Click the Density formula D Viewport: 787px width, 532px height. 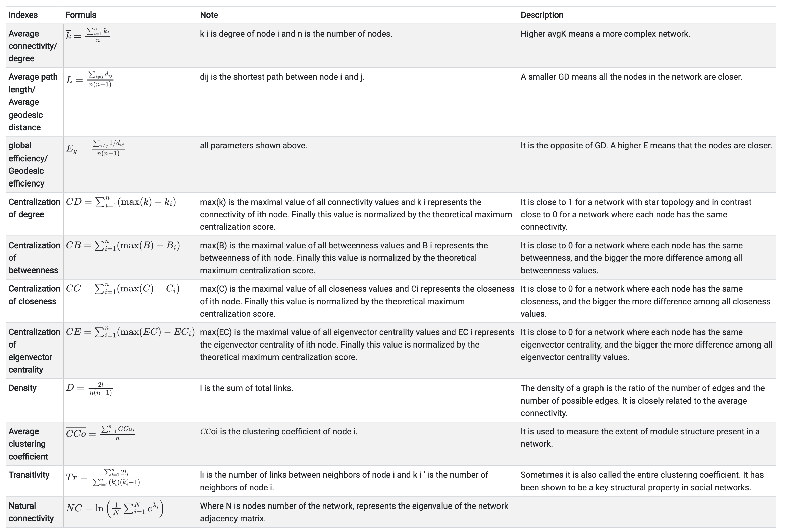pyautogui.click(x=89, y=388)
